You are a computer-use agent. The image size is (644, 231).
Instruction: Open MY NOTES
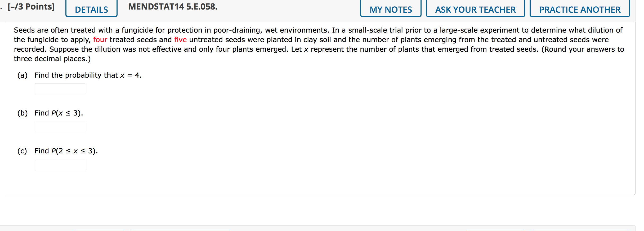391,9
